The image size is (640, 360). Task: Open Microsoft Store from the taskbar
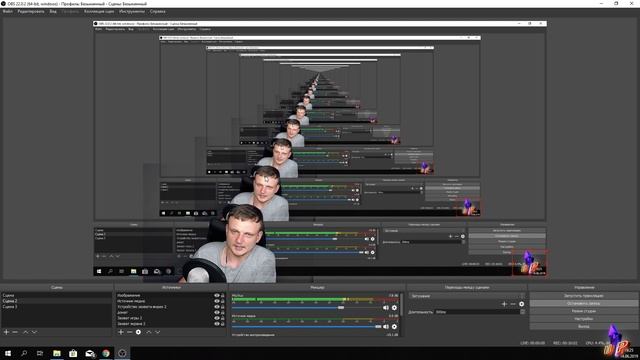pyautogui.click(x=73, y=353)
